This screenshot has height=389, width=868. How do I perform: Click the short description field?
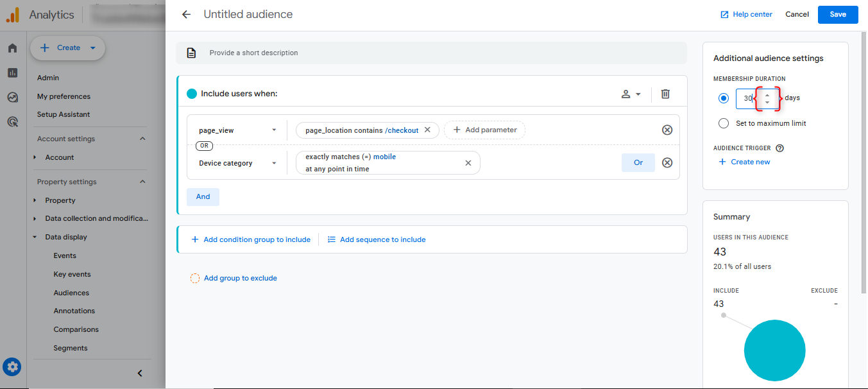click(431, 53)
